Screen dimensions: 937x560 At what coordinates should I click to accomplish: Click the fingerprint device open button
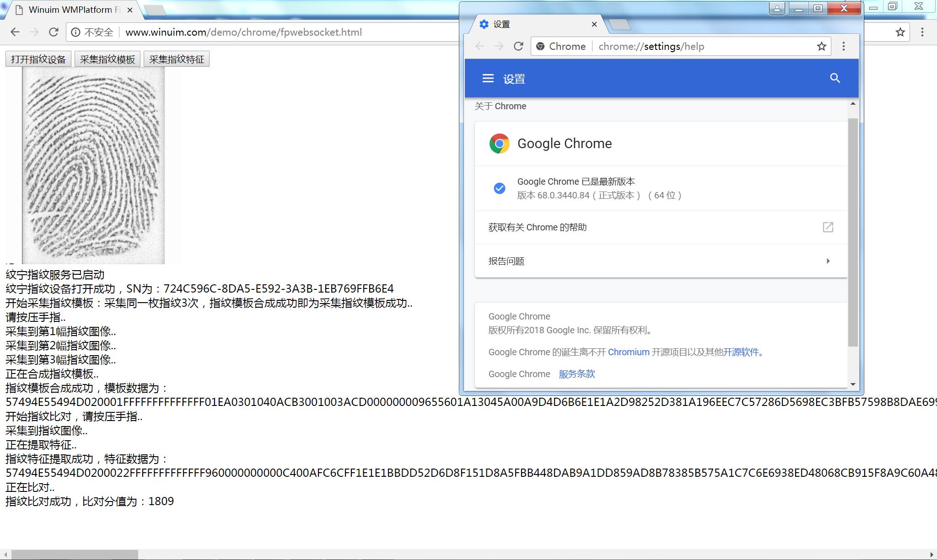(x=38, y=59)
